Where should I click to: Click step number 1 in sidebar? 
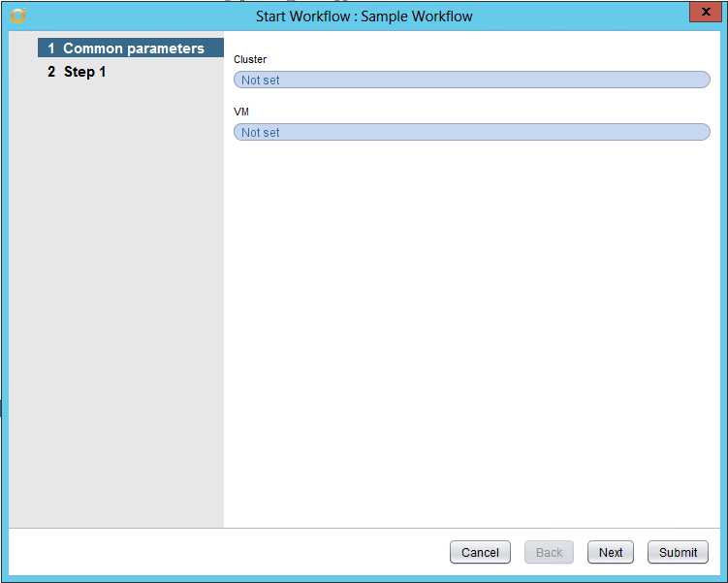coord(51,49)
